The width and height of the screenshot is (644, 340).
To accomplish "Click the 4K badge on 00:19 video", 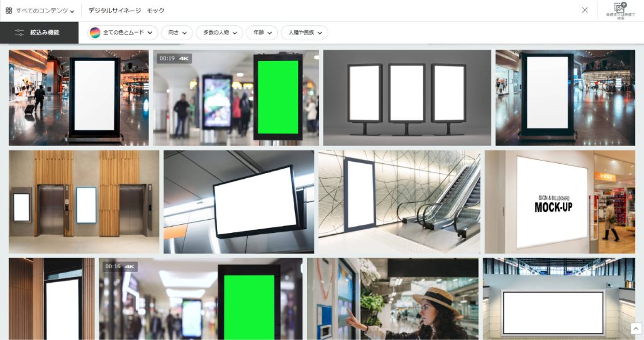I will (x=184, y=59).
